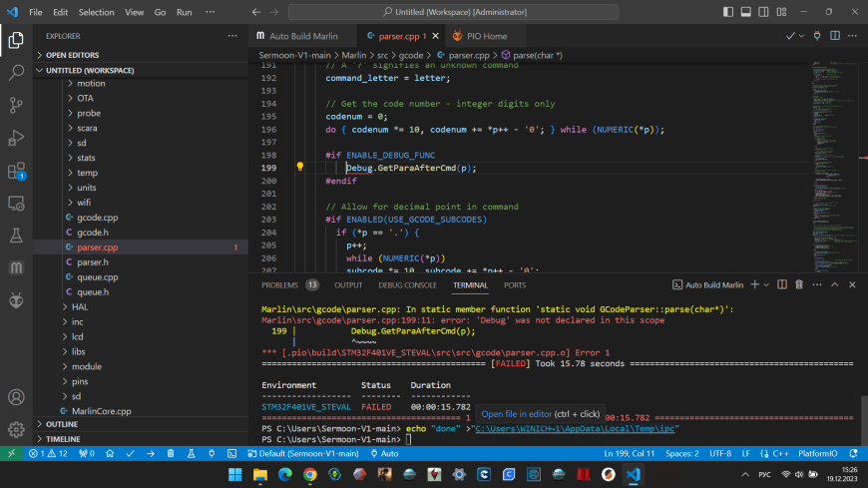
Task: Switch to Auto Build Marlin tab
Action: click(303, 36)
